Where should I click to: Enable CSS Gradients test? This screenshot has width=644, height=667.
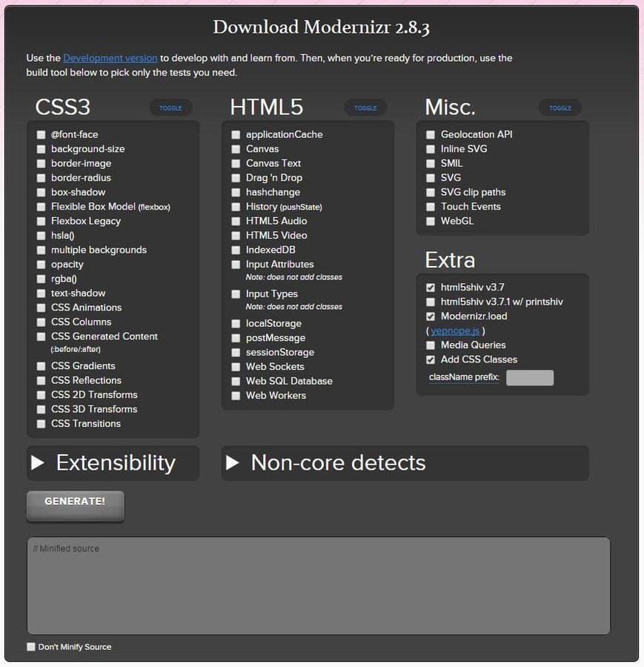[x=41, y=366]
